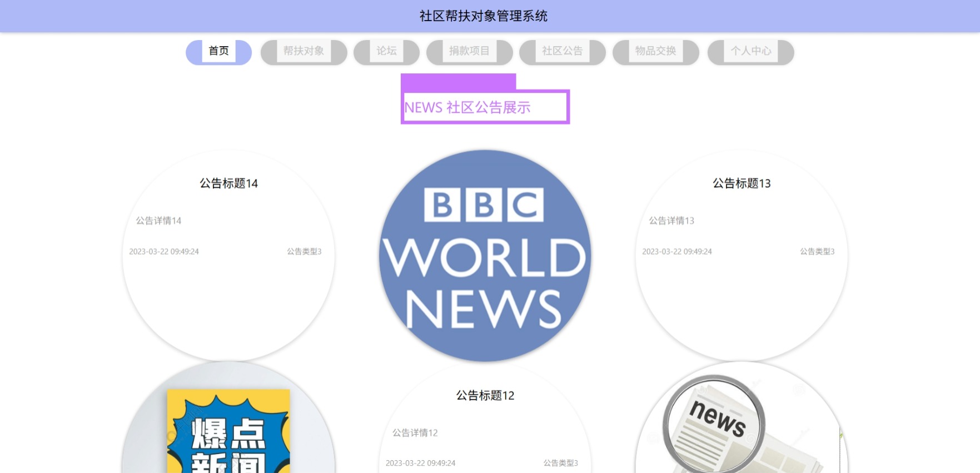This screenshot has width=980, height=473.
Task: Open the BBC World News announcement image
Action: [485, 256]
